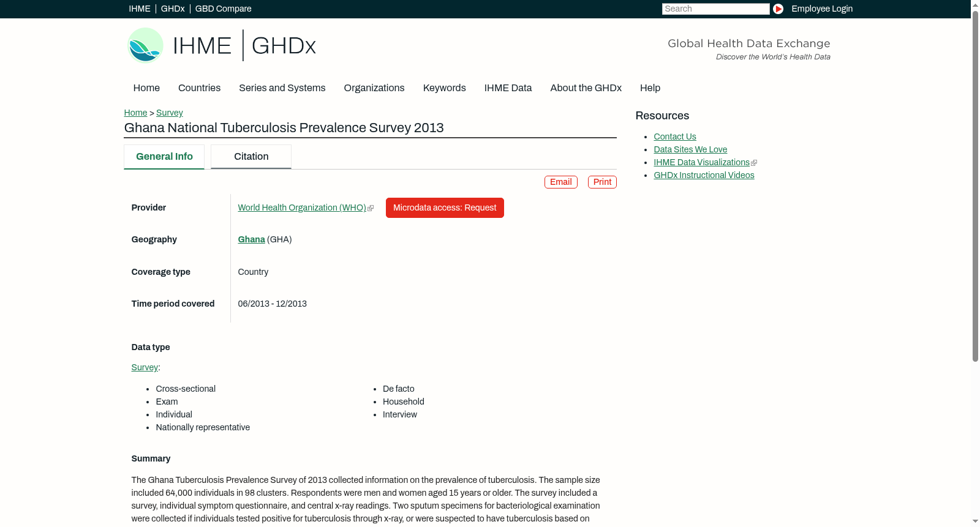
Task: Open About the GHDx menu item
Action: pyautogui.click(x=586, y=88)
